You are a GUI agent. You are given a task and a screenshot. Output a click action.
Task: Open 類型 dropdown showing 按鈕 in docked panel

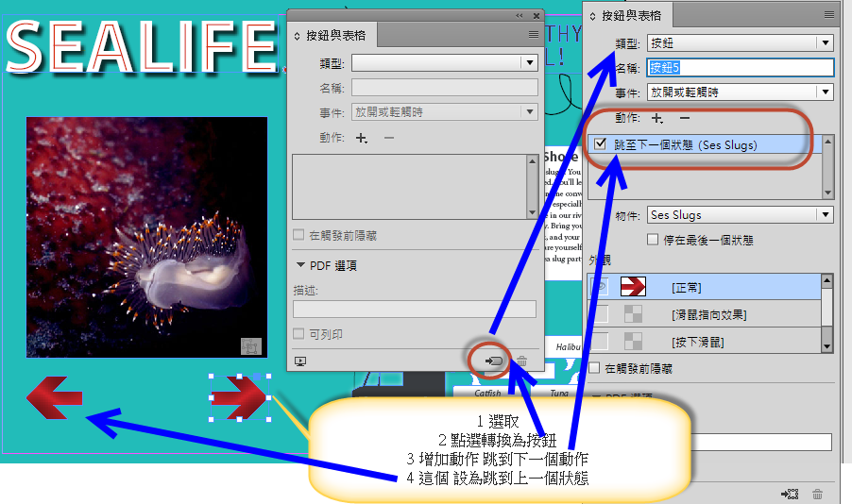740,42
